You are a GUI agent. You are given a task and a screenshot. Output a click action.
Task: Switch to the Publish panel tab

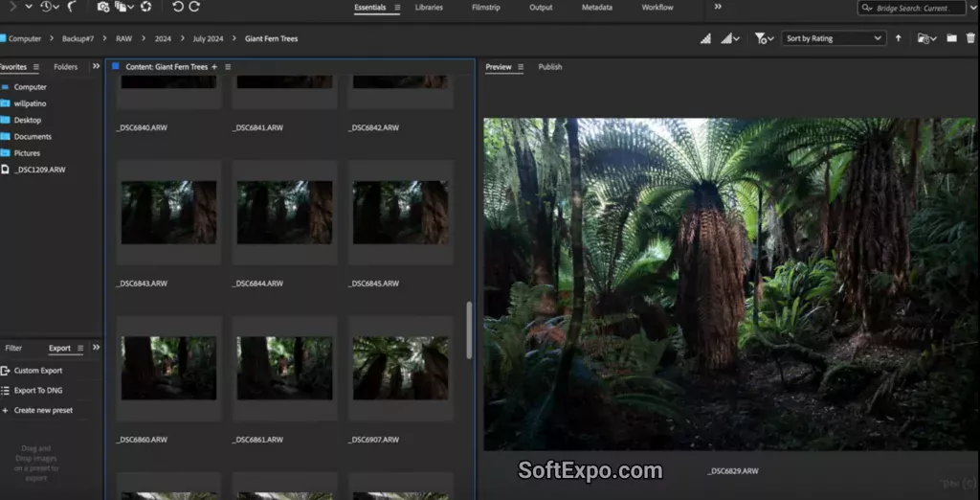click(550, 67)
